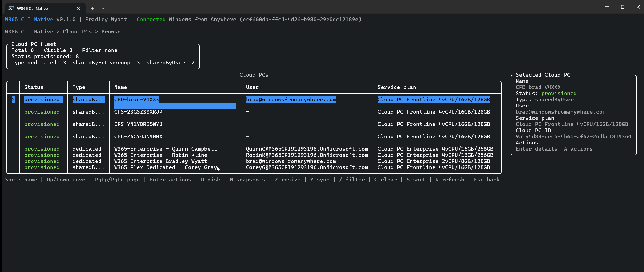Click 'sharedByEntraGroup: 3' in fleet summary

[106, 63]
